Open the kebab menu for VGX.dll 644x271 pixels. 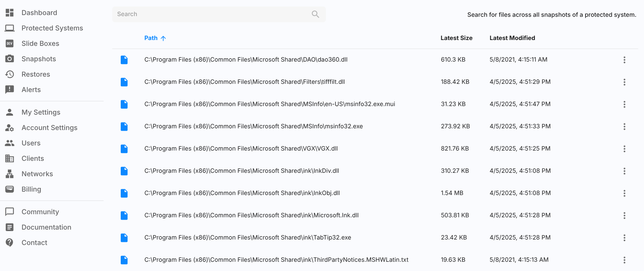[624, 149]
